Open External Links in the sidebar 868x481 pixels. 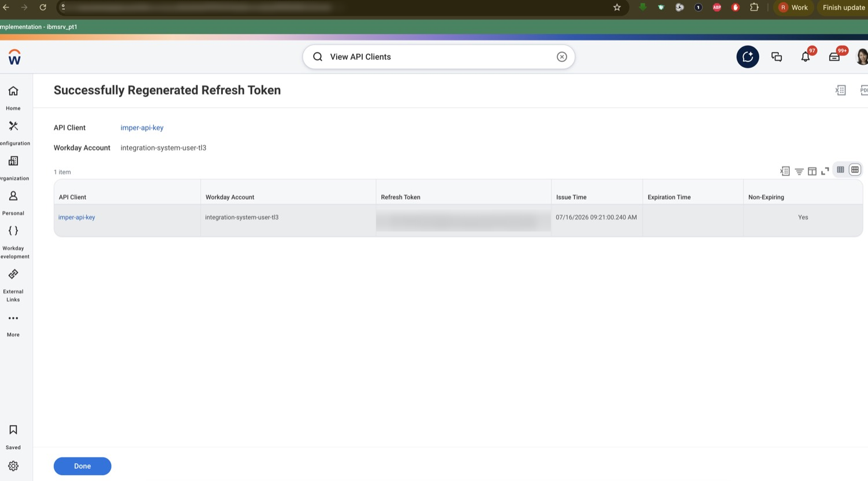[13, 285]
